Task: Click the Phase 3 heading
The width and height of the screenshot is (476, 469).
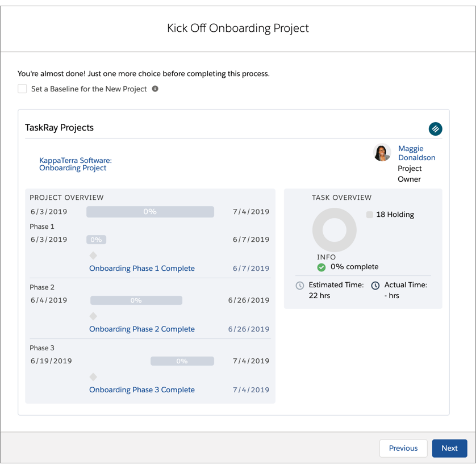Action: (x=42, y=348)
